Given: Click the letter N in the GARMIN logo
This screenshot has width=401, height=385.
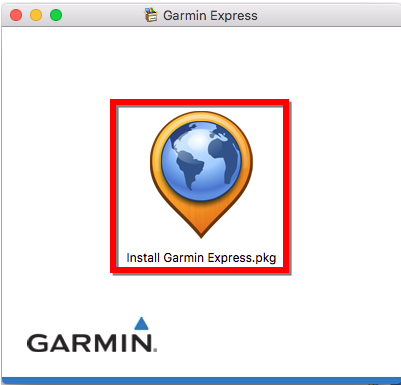Looking at the screenshot, I should [141, 343].
